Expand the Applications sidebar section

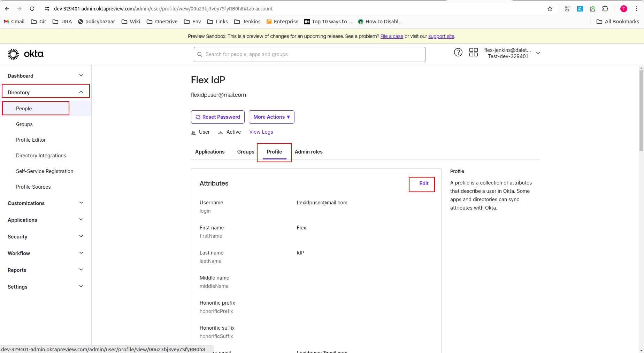46,220
